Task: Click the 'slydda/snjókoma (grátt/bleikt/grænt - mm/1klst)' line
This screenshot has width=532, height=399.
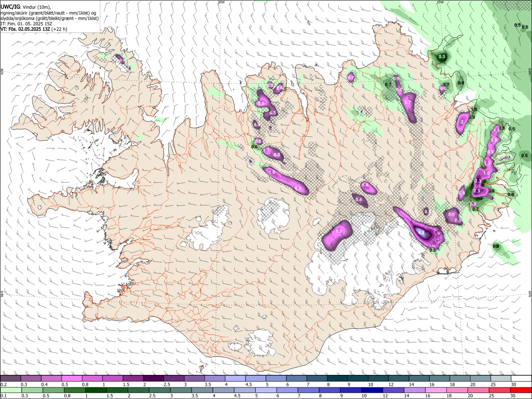Action: click(49, 18)
